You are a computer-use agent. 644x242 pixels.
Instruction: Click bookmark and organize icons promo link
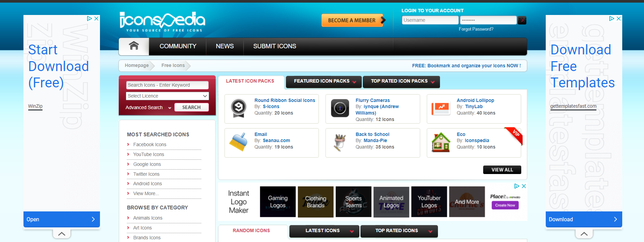coord(466,66)
